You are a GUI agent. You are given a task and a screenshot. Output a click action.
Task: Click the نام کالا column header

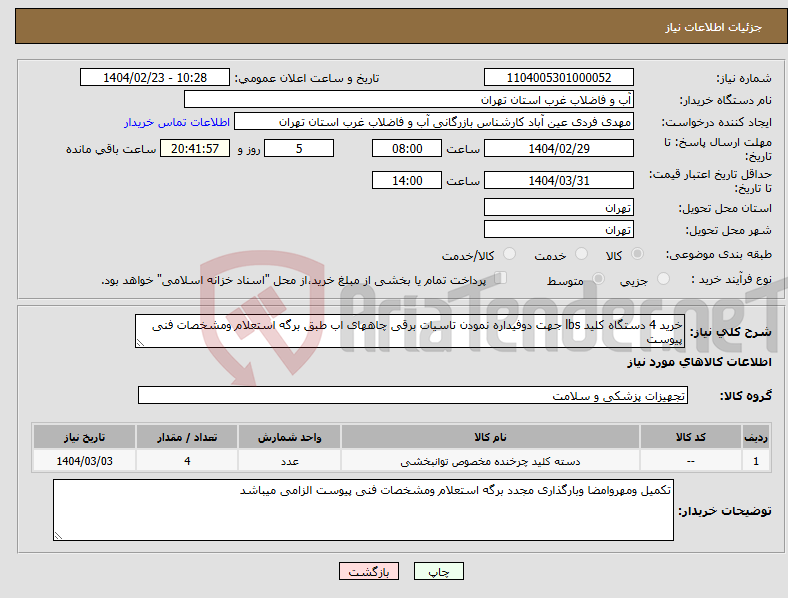coord(490,437)
